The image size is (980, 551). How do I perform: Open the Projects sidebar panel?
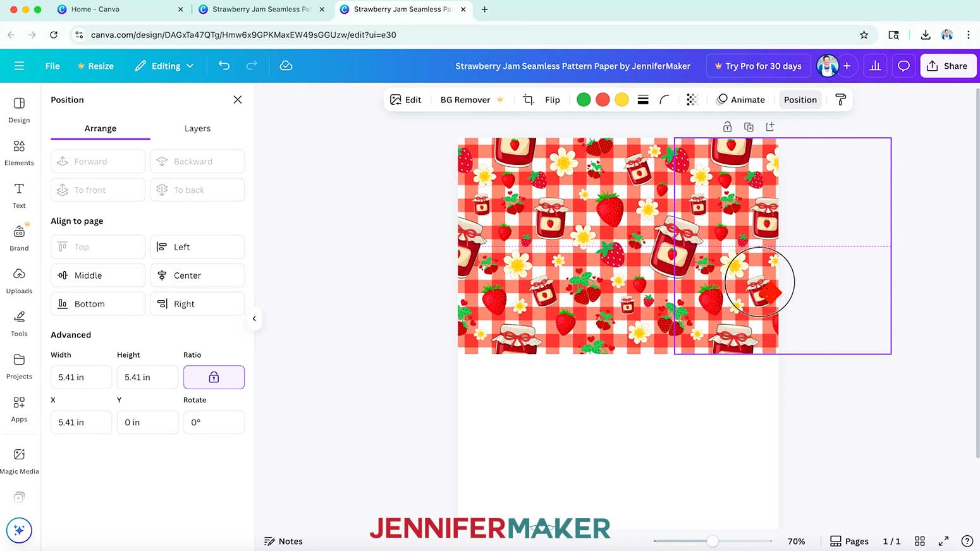[x=19, y=366]
